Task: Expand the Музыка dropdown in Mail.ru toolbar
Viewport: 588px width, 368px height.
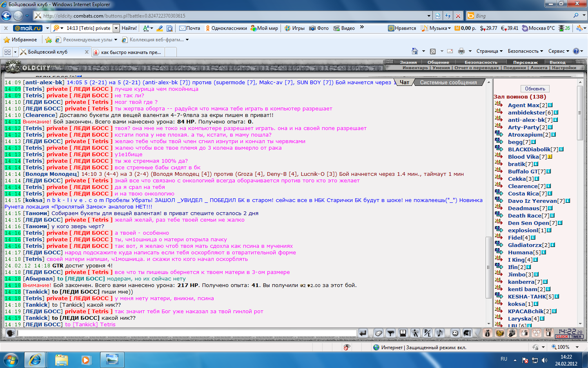Action: pos(449,28)
